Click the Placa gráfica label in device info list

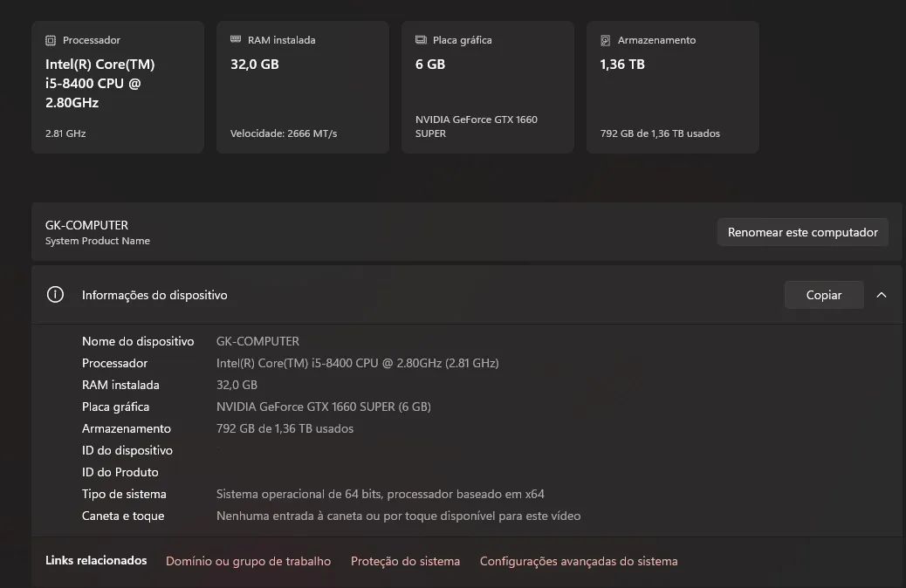(115, 407)
